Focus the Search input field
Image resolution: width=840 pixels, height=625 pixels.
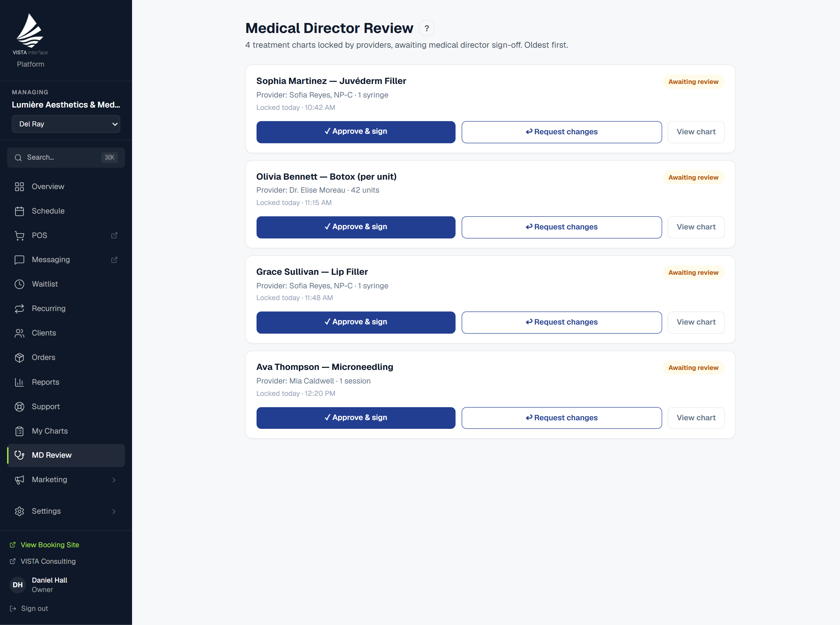[x=66, y=158]
